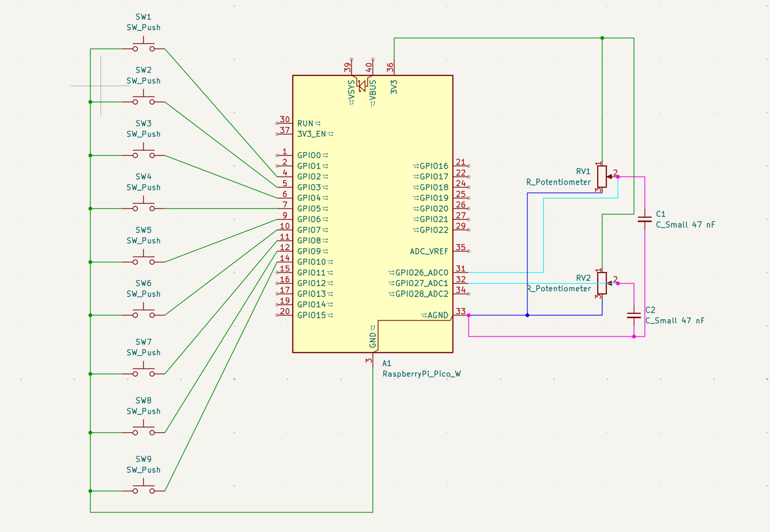The width and height of the screenshot is (770, 532).
Task: Click the GND pin label
Action: point(373,340)
